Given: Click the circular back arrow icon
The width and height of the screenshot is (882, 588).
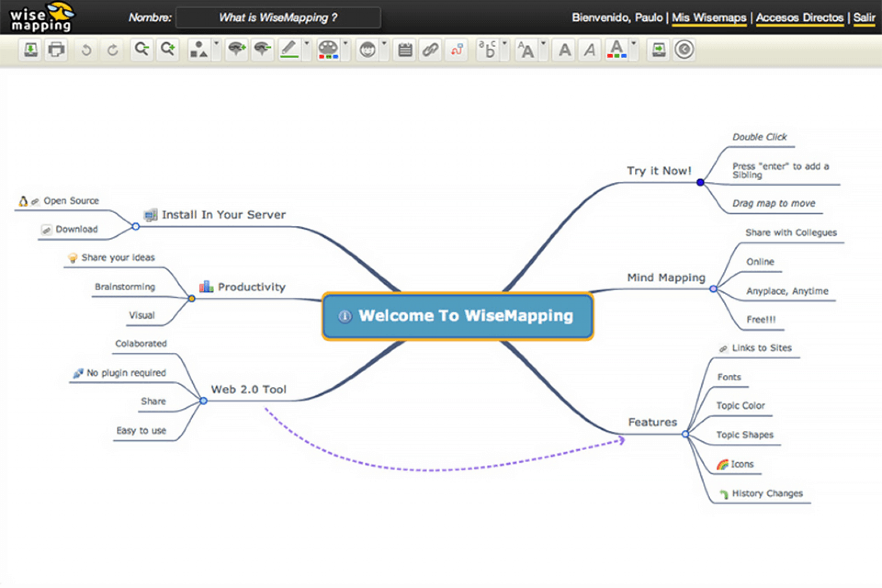Looking at the screenshot, I should pyautogui.click(x=684, y=50).
